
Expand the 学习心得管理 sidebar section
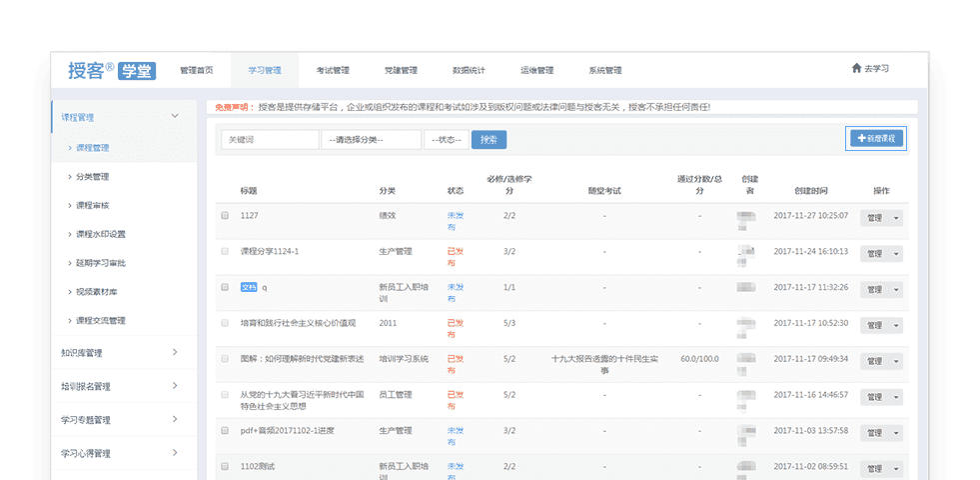124,453
